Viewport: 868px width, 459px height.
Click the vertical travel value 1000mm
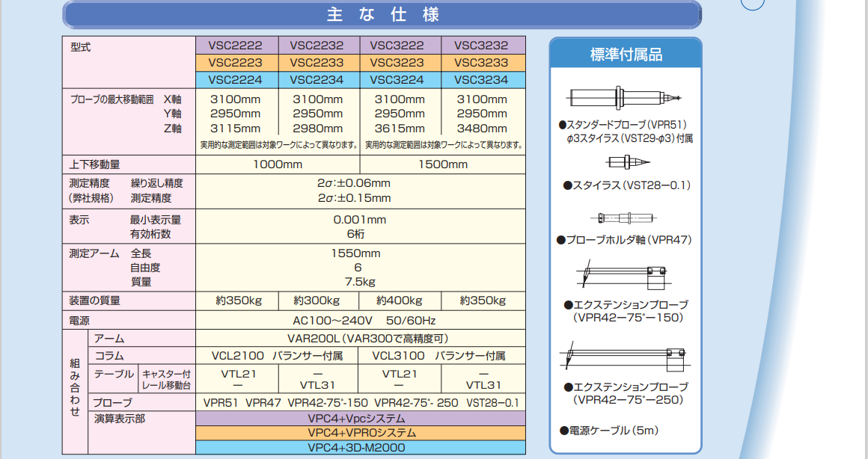pos(278,164)
